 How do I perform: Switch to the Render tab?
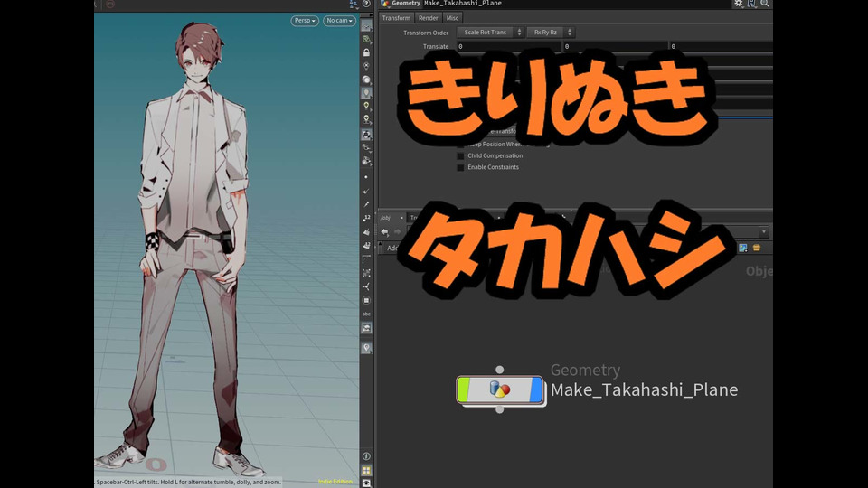point(428,18)
